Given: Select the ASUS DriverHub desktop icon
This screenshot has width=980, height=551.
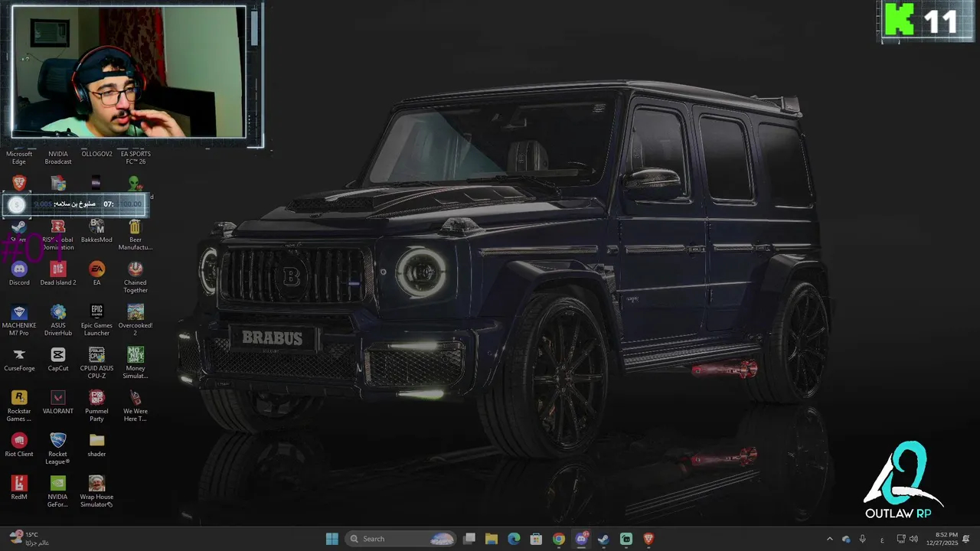Looking at the screenshot, I should click(58, 320).
